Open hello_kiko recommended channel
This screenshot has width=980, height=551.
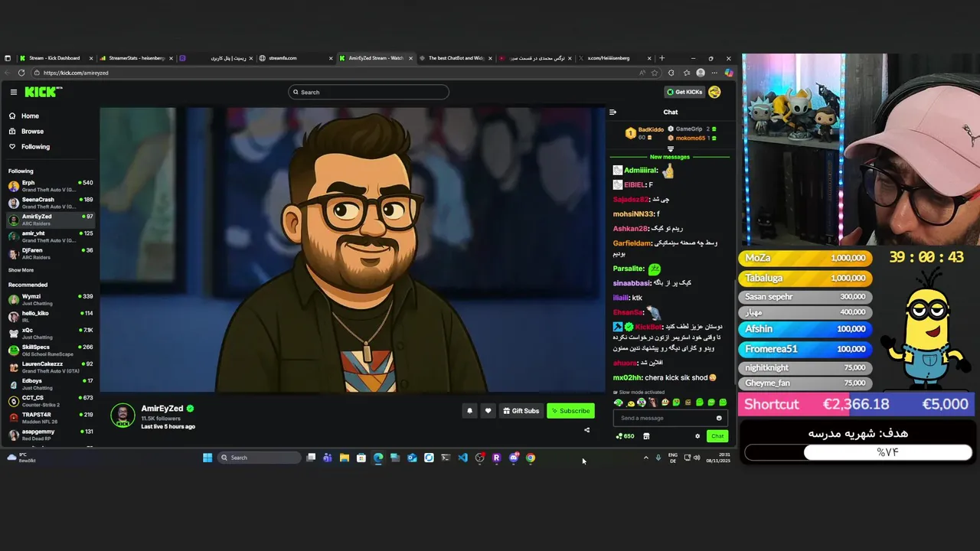(x=50, y=316)
